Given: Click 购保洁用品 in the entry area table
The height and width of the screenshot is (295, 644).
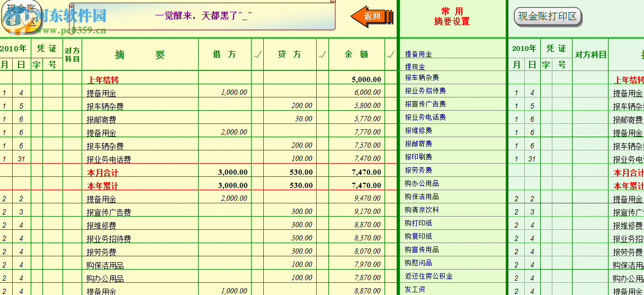Looking at the screenshot, I should 105,265.
